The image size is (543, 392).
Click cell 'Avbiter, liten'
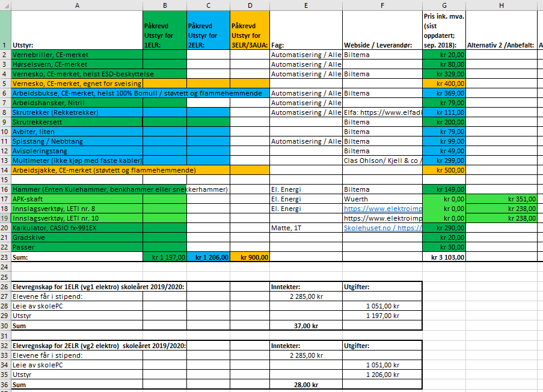tap(77, 132)
